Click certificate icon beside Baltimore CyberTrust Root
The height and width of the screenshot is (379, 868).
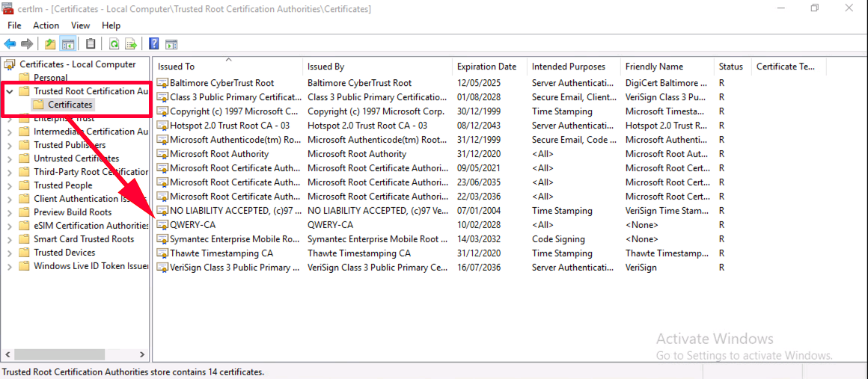(x=162, y=83)
